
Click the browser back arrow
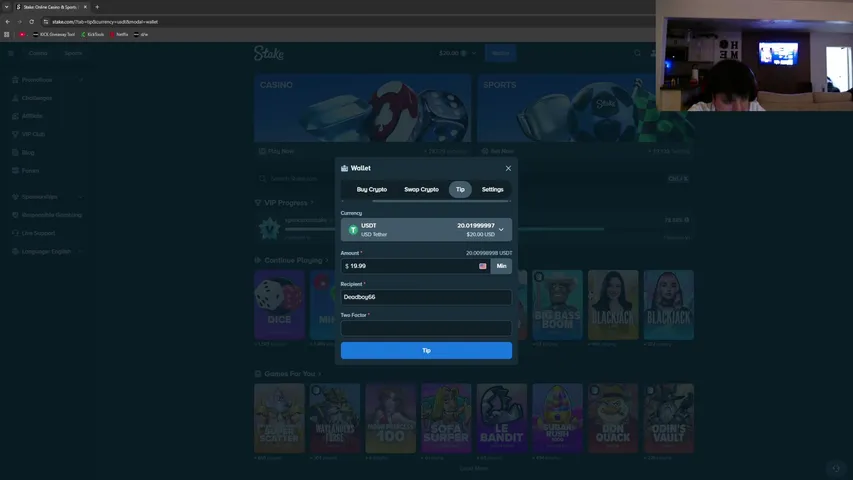pyautogui.click(x=8, y=22)
